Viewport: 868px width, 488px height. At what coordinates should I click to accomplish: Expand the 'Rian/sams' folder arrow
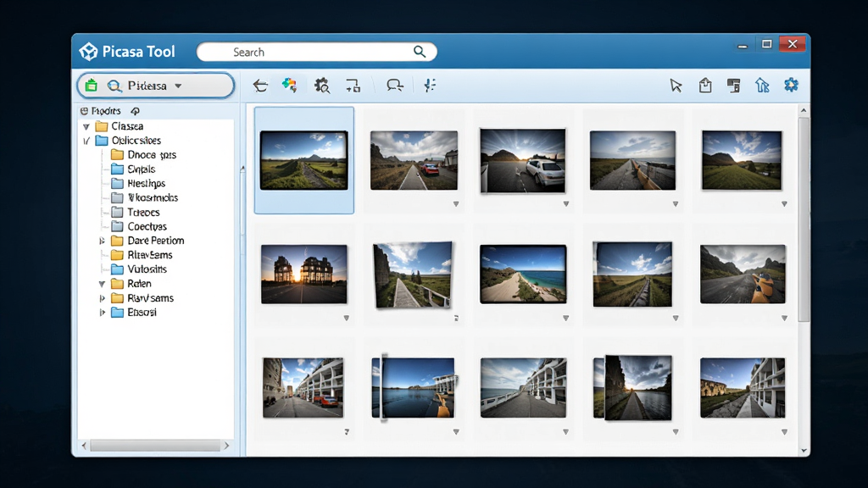102,298
